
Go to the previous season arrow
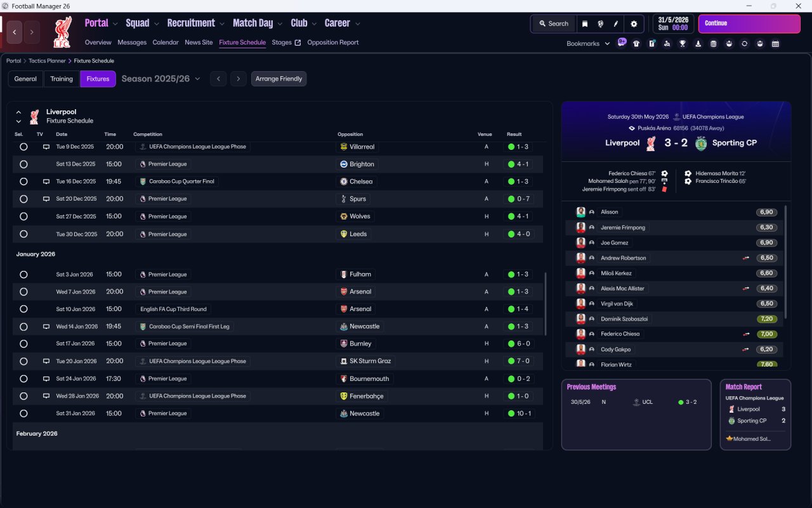pyautogui.click(x=218, y=79)
